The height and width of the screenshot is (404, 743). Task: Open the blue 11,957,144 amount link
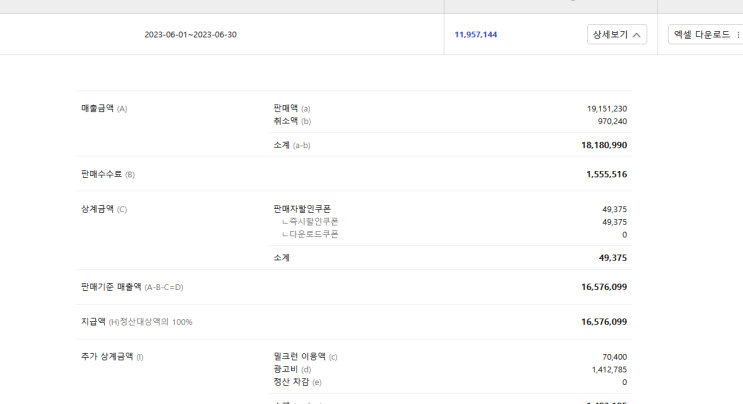tap(476, 34)
